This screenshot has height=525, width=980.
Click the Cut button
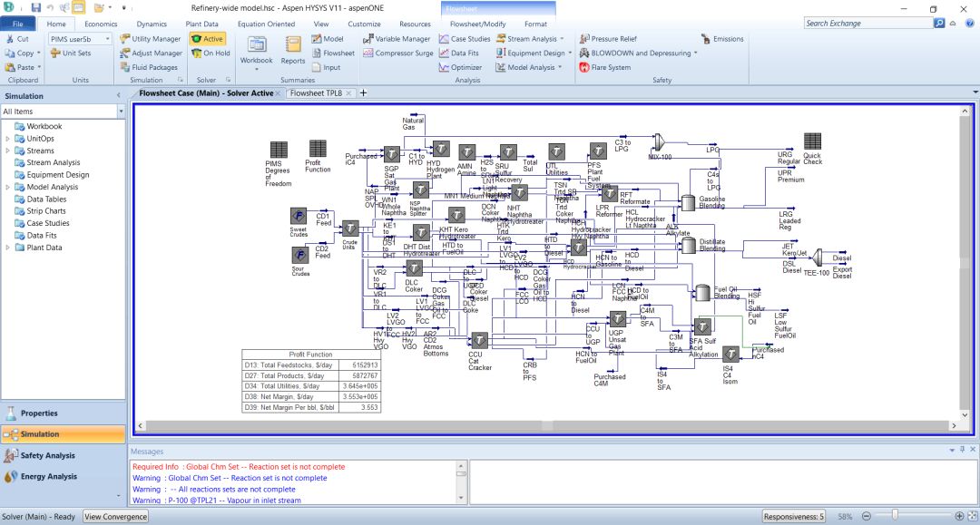click(17, 39)
